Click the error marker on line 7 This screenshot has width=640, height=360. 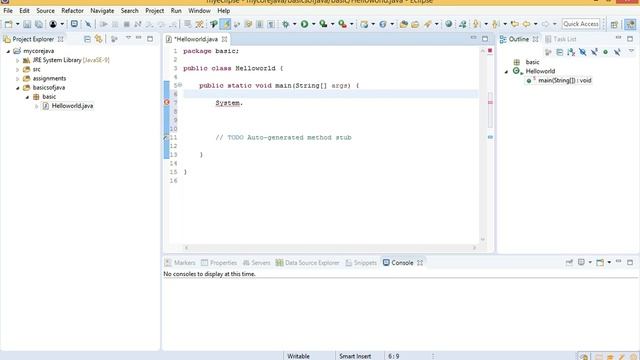167,102
